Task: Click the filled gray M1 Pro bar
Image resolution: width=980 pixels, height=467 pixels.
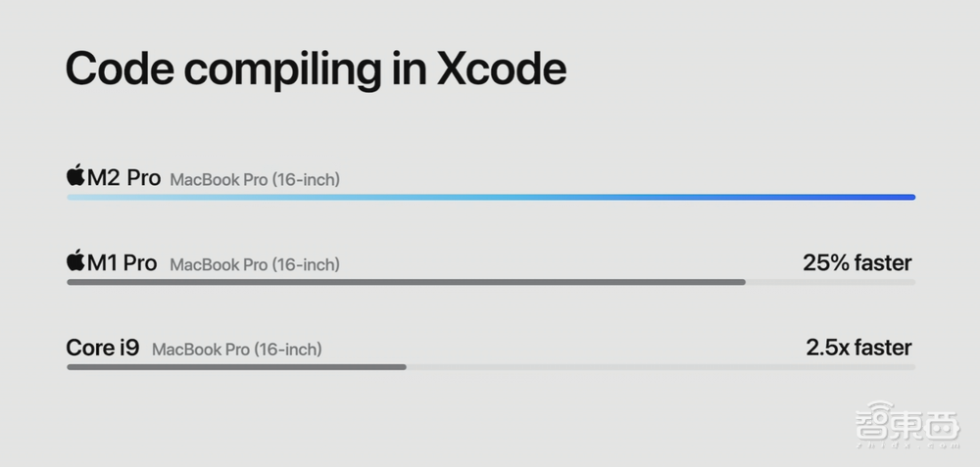Action: 406,282
